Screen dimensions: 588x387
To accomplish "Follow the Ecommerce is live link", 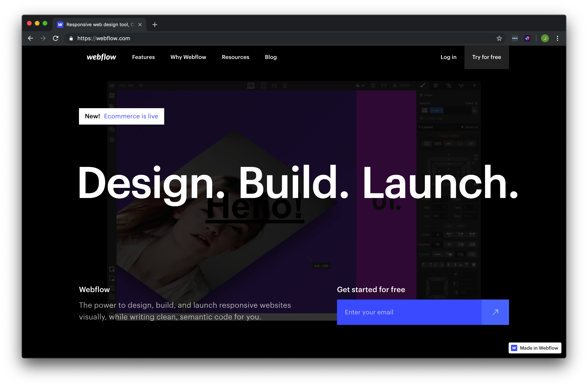I will 131,116.
